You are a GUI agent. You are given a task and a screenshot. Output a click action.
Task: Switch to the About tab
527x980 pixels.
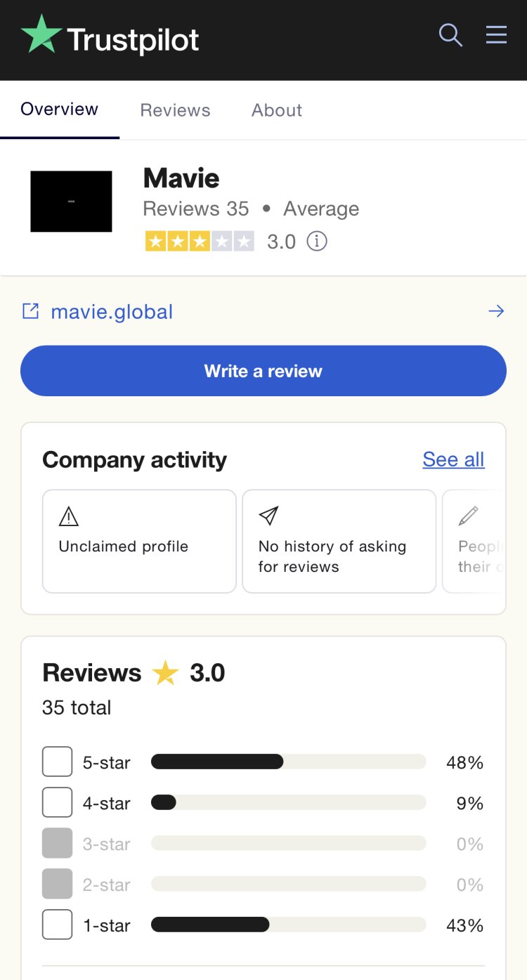coord(277,110)
